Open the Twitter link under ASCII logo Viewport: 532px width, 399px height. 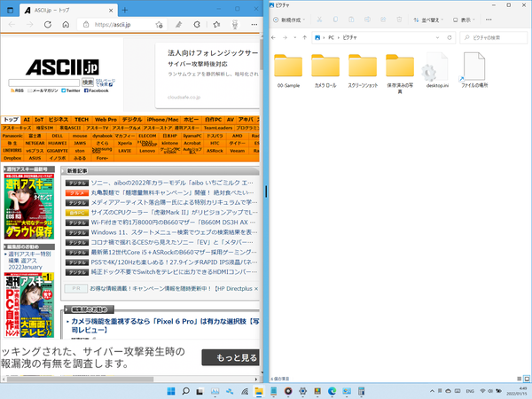pos(71,90)
